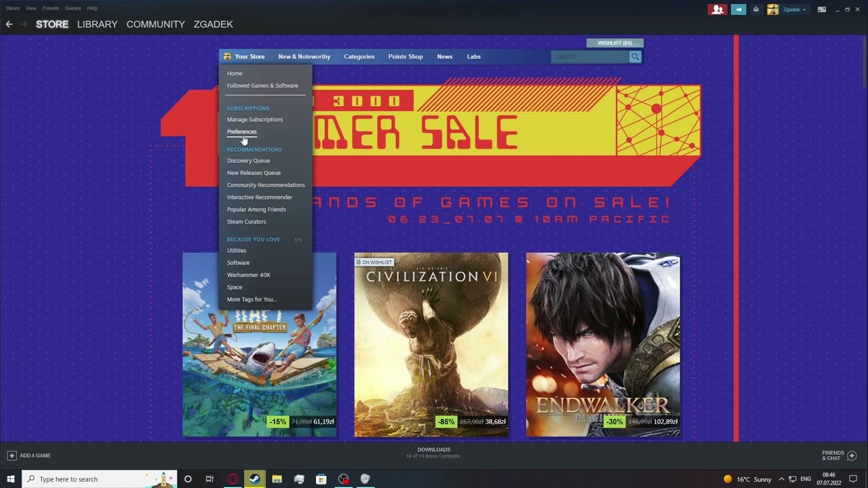The height and width of the screenshot is (488, 868).
Task: Select Preferences in the dropdown
Action: click(x=241, y=131)
